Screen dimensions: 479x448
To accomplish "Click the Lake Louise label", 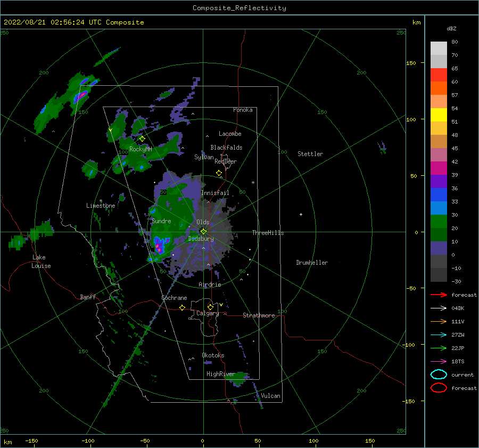I will pyautogui.click(x=41, y=262).
